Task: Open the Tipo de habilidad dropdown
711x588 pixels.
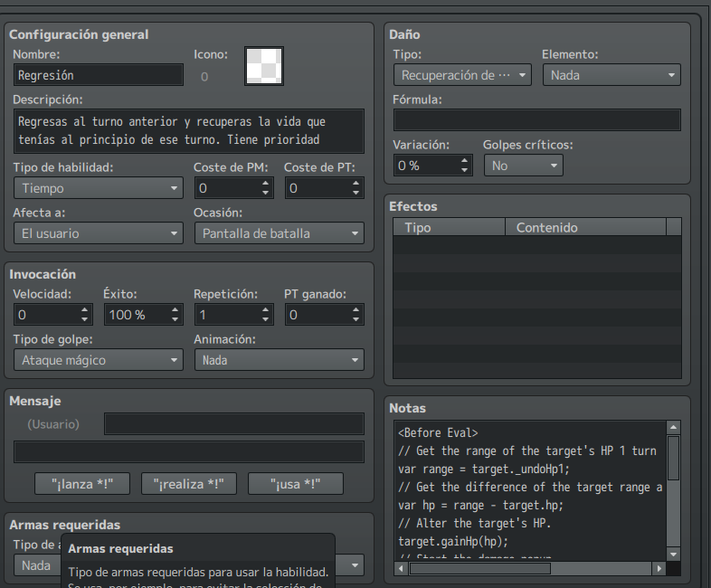Action: tap(99, 188)
